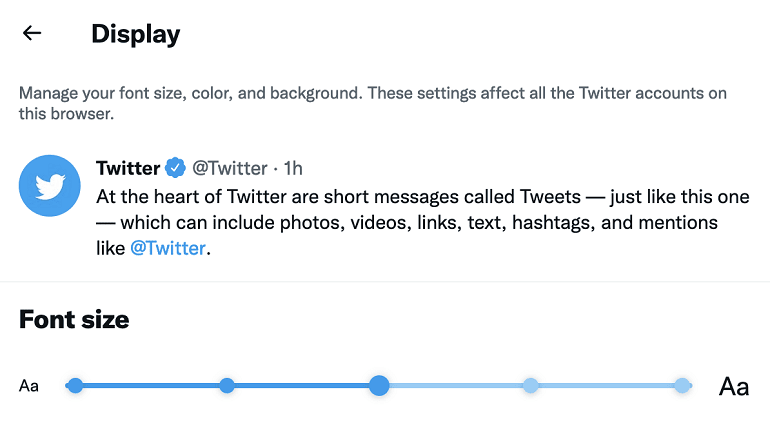Viewport: 770px width, 423px height.
Task: Select the fourth font size stop
Action: point(530,386)
